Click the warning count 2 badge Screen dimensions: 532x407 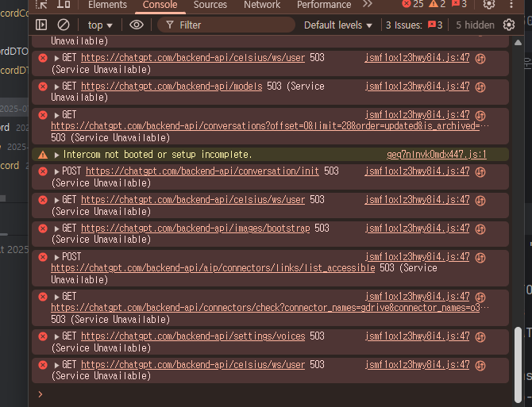(x=438, y=4)
